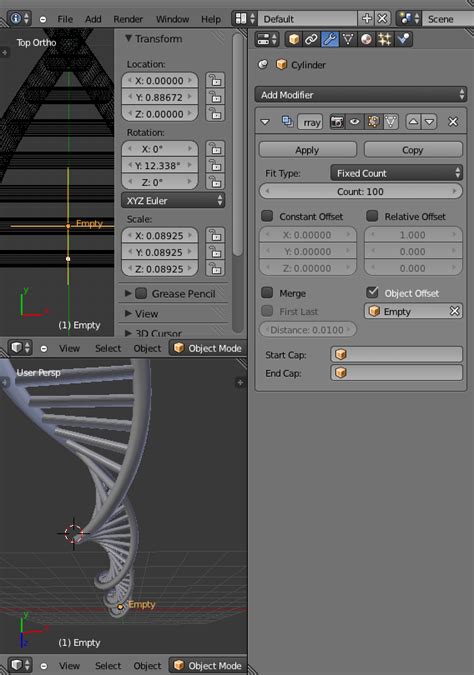Toggle Array modifier edit mode display
Viewport: 474px width, 675px height.
pos(373,122)
